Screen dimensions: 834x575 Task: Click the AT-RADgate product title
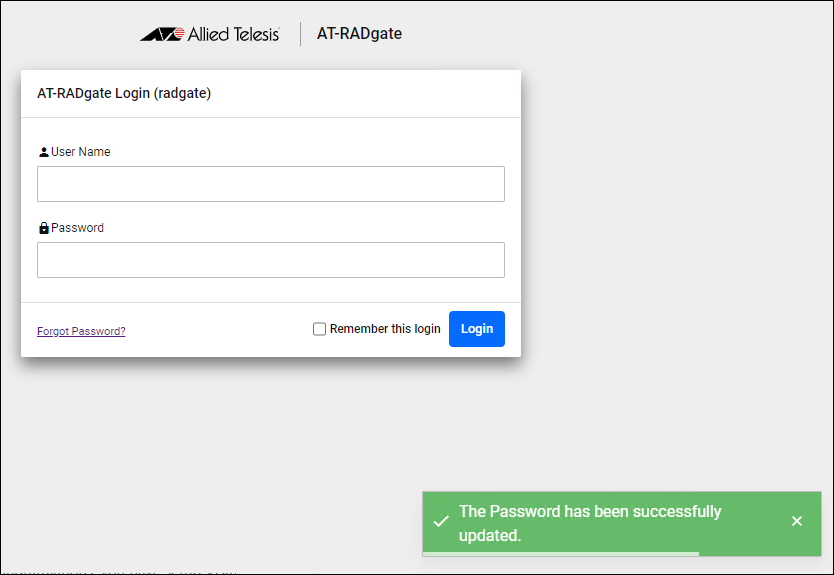point(359,34)
